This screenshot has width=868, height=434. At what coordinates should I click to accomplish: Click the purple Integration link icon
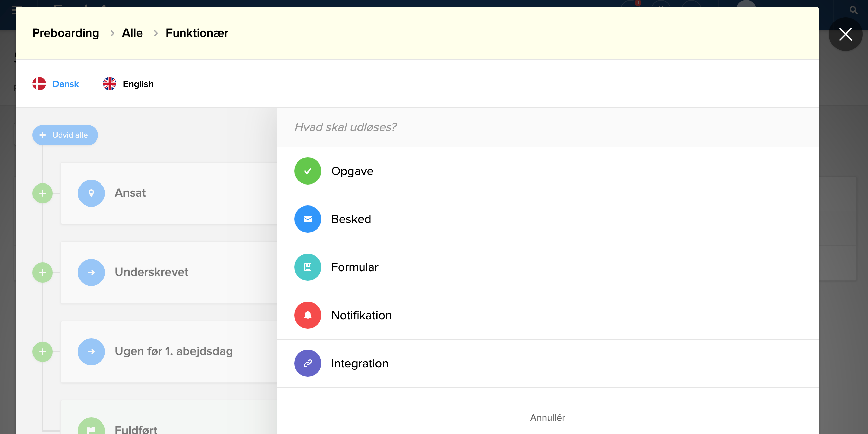pyautogui.click(x=307, y=363)
